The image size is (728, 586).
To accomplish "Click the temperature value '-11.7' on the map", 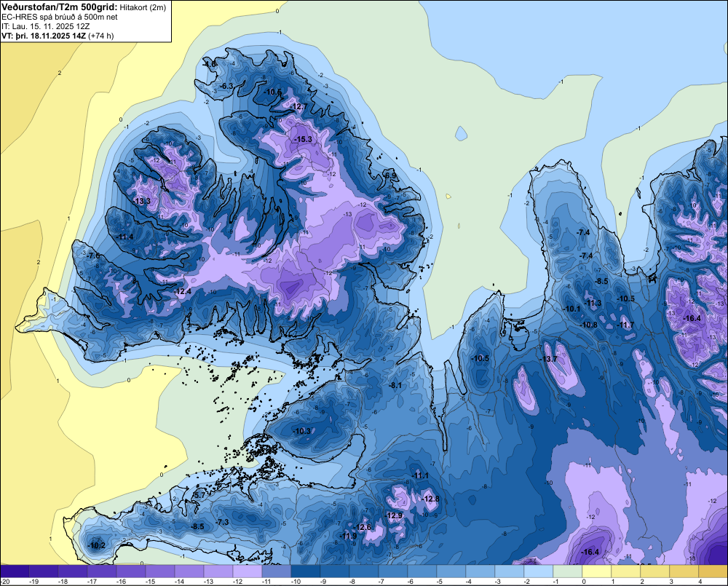I will tap(625, 325).
